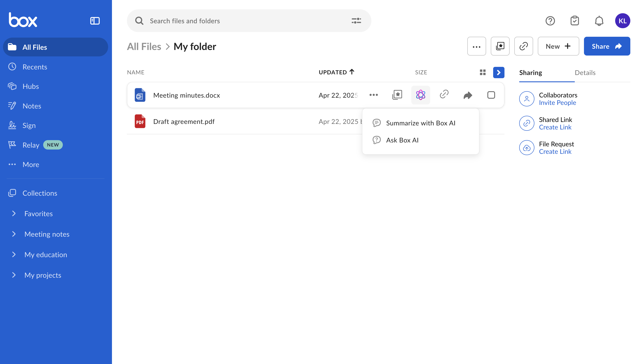Switch to the Details tab
The width and height of the screenshot is (644, 364).
coord(585,73)
